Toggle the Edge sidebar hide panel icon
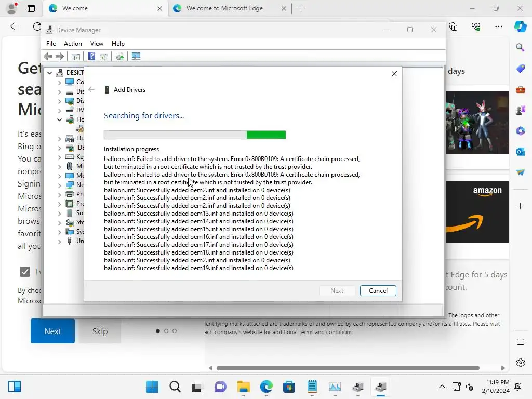The height and width of the screenshot is (399, 532). (521, 342)
